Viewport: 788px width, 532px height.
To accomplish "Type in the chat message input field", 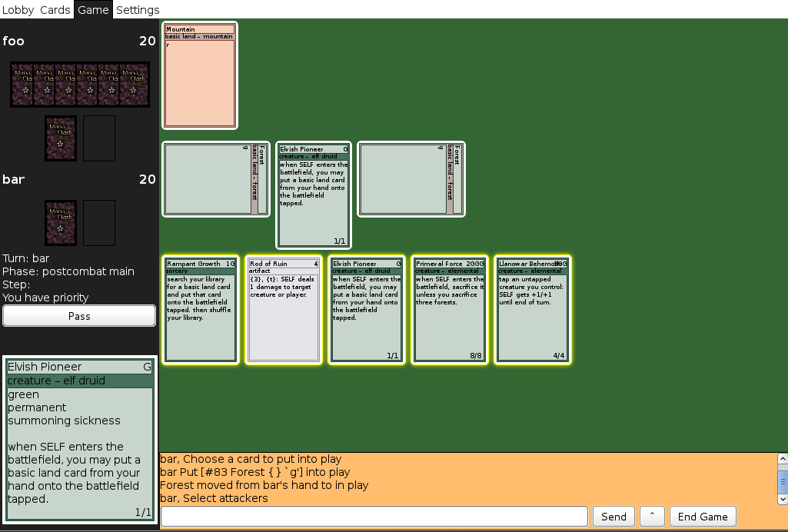I will [x=374, y=517].
